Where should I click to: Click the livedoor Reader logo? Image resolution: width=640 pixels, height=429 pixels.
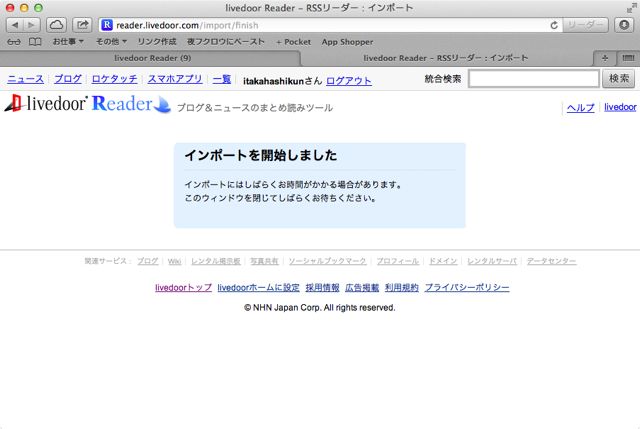coord(88,103)
